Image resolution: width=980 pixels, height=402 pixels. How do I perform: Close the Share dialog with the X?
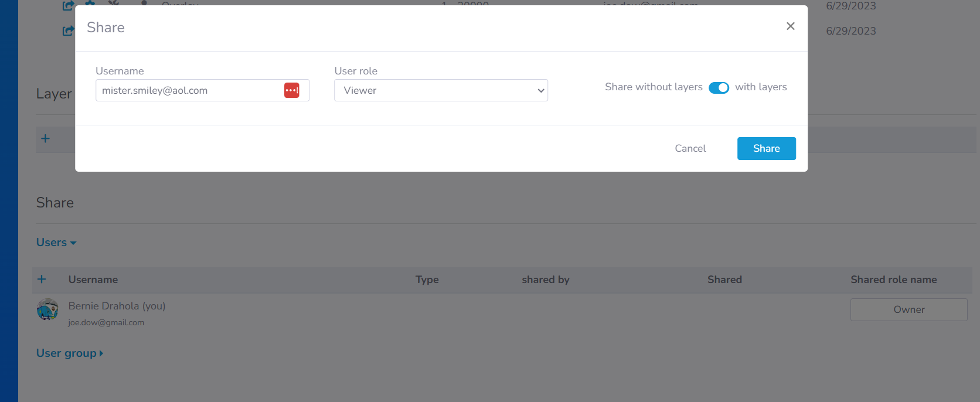coord(791,26)
